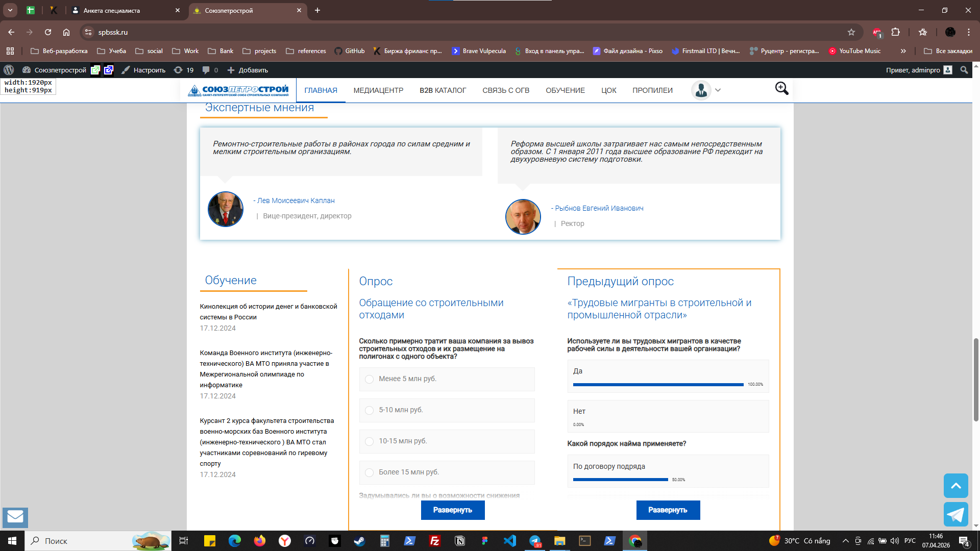Open the ГЛАВНАЯ menu item
This screenshot has width=980, height=551.
point(321,90)
